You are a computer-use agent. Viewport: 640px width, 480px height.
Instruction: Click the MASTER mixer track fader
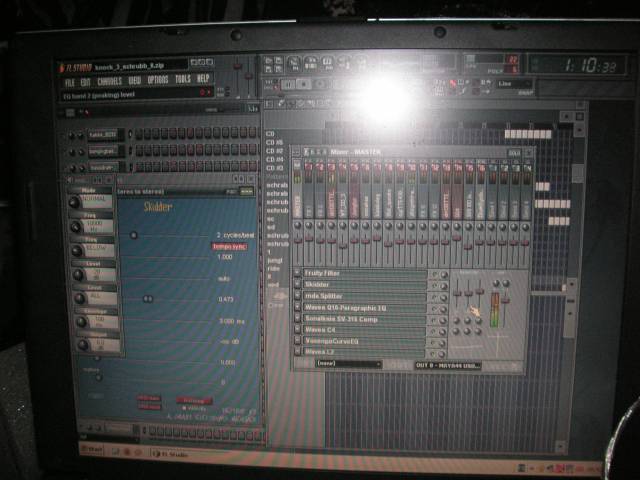click(x=298, y=241)
